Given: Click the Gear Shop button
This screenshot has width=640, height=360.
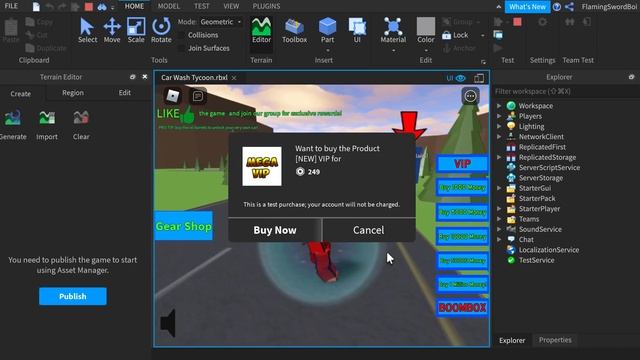Looking at the screenshot, I should [184, 226].
